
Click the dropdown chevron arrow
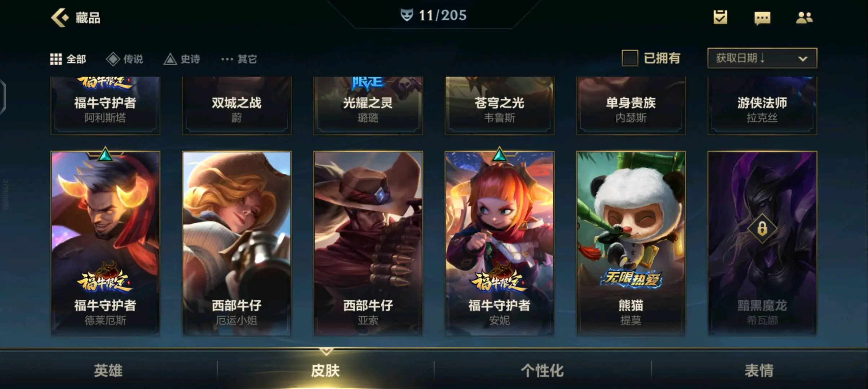[x=803, y=59]
